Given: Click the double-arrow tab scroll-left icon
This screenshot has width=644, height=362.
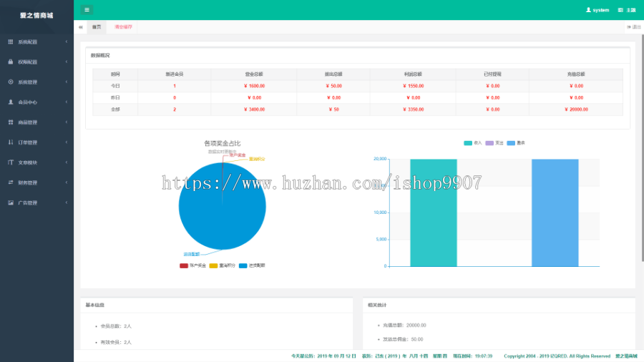Looking at the screenshot, I should pos(80,27).
